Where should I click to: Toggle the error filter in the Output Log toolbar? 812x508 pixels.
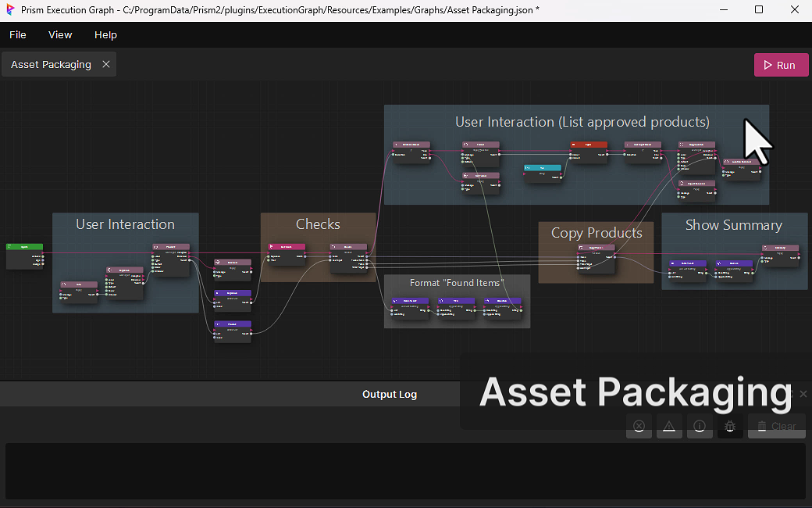click(639, 426)
